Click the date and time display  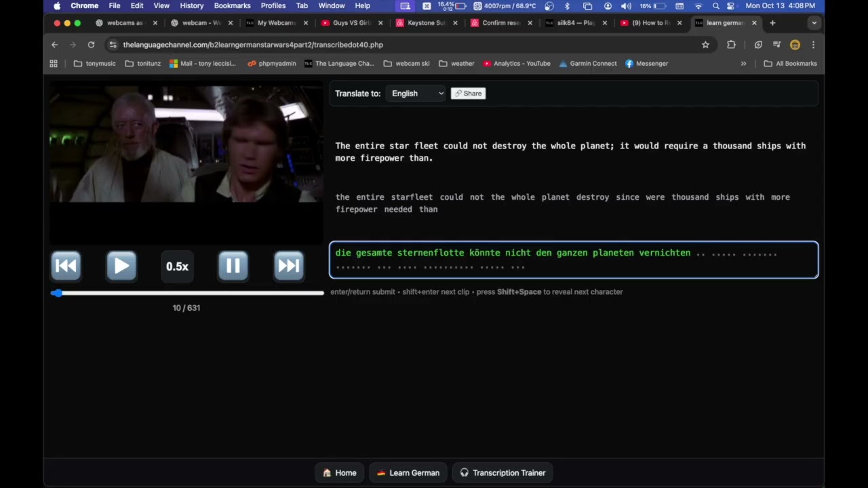[x=781, y=5]
